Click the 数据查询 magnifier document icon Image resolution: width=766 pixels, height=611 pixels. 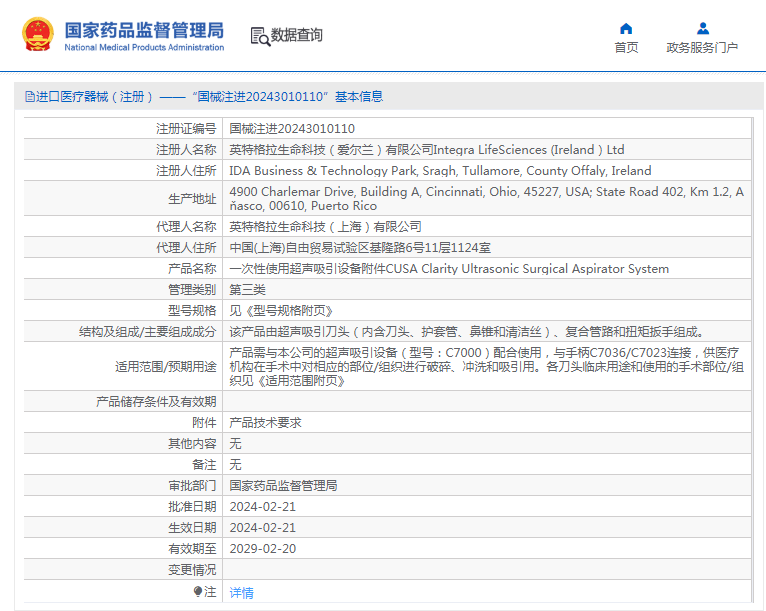click(260, 37)
